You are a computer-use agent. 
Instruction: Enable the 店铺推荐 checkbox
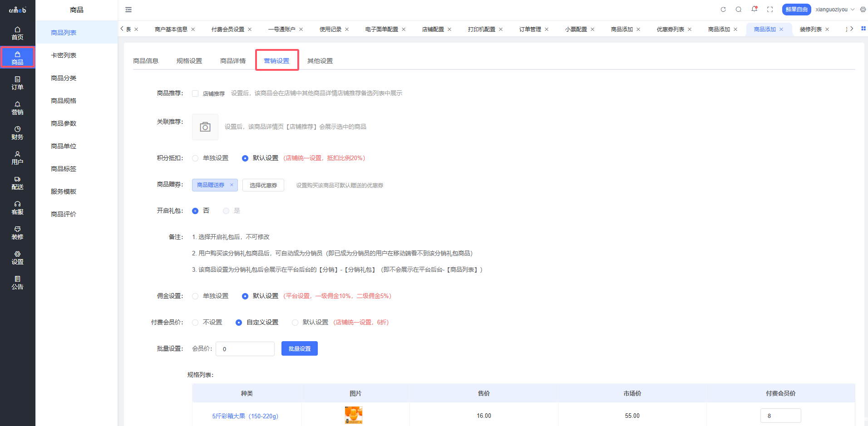point(195,93)
